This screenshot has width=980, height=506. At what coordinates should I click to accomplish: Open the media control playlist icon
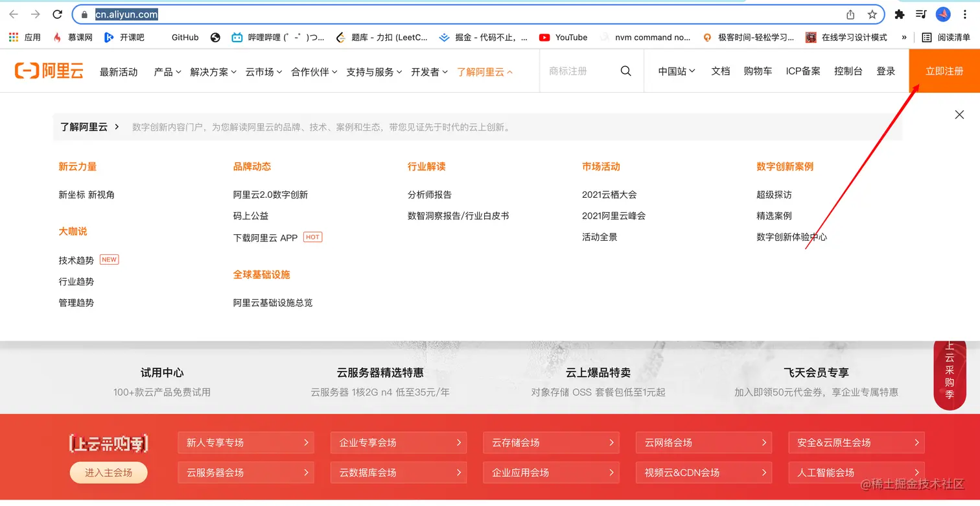click(x=921, y=14)
